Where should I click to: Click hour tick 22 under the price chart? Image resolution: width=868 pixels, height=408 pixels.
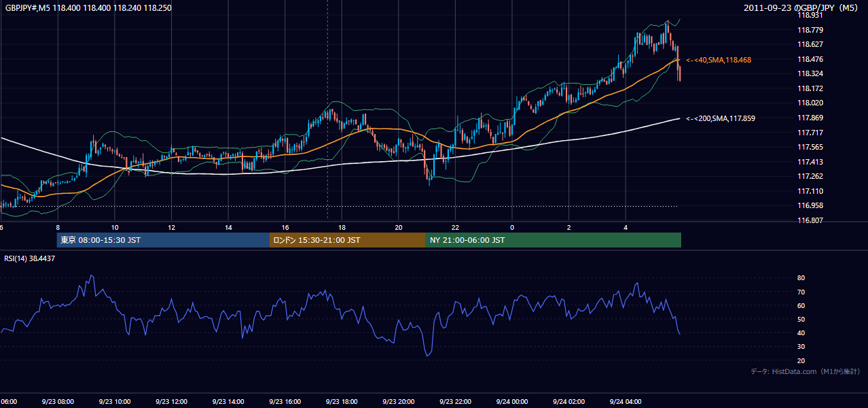coord(455,227)
